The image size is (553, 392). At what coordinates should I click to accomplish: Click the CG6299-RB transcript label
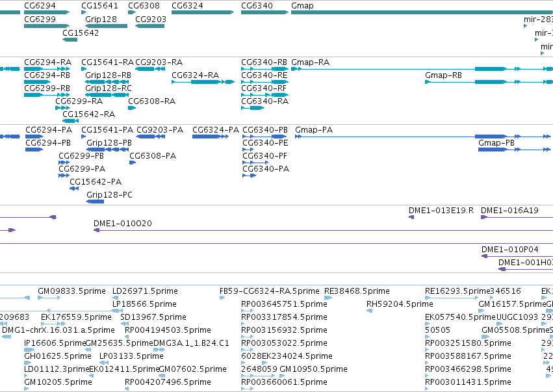click(x=47, y=88)
